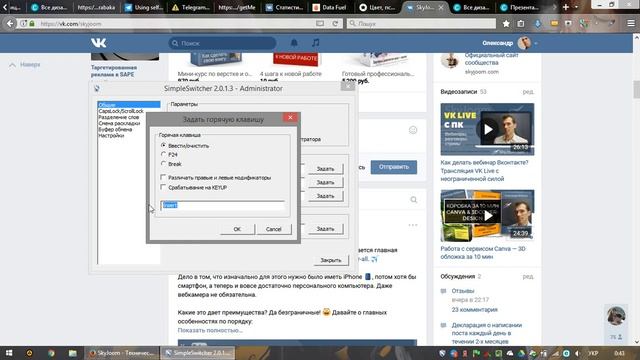Viewport: 640px width, 360px height.
Task: Open Как делать вебинар Вконтакте video link
Action: (484, 171)
